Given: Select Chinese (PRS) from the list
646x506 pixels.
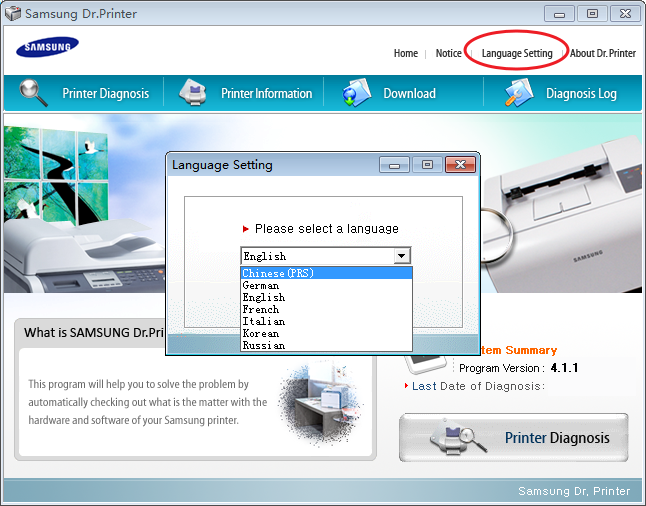Looking at the screenshot, I should (326, 273).
